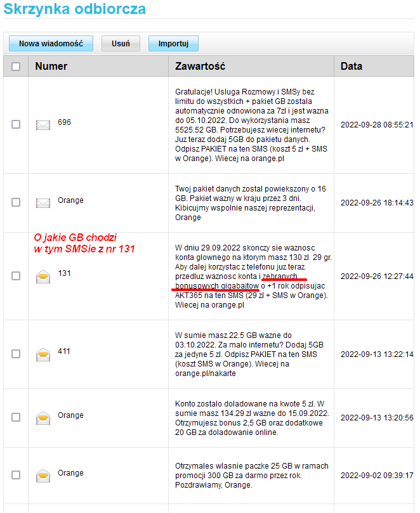Click envelope icon for Orange message dated 2022-09-02
Screen dimensions: 420x513
pyautogui.click(x=43, y=475)
